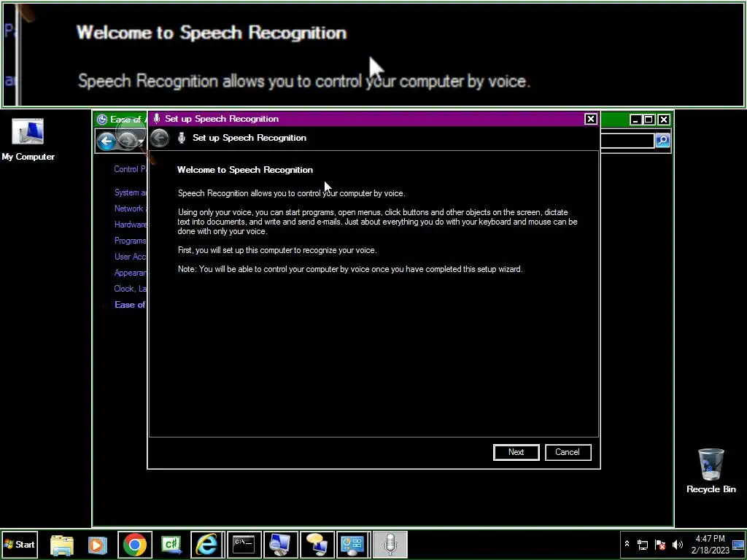This screenshot has width=747, height=560.
Task: Open the Start menu
Action: [x=19, y=544]
